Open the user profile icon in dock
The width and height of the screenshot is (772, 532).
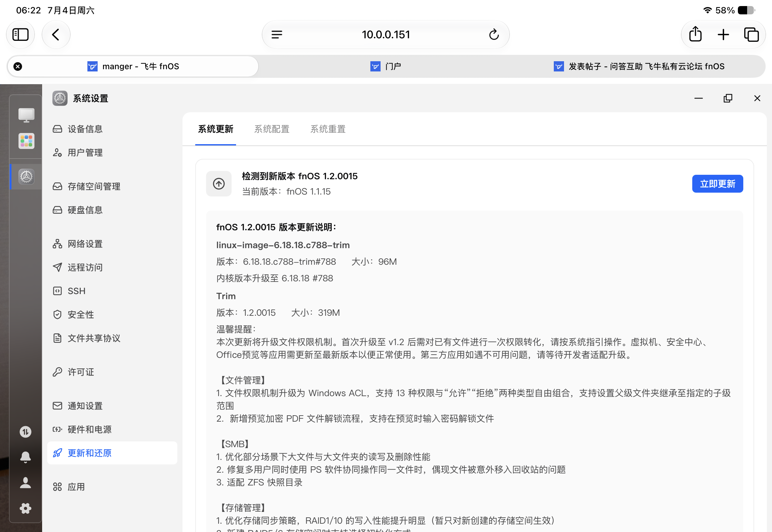pyautogui.click(x=25, y=483)
